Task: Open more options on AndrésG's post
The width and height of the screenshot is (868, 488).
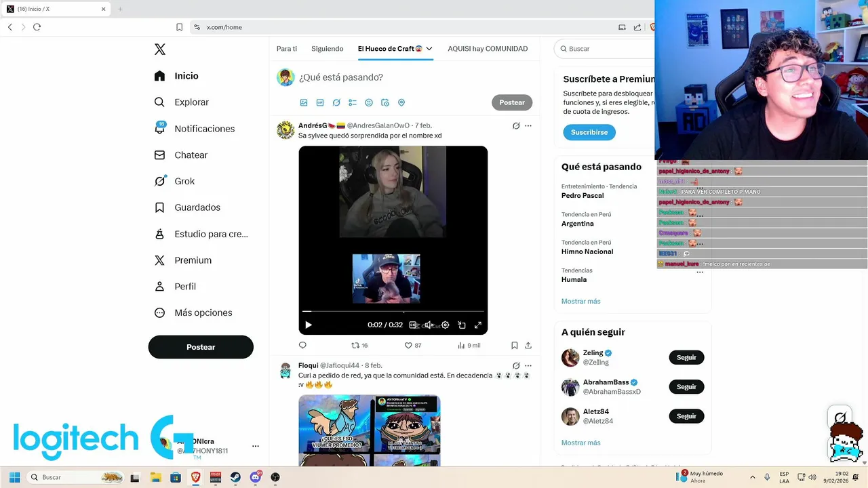Action: click(528, 125)
